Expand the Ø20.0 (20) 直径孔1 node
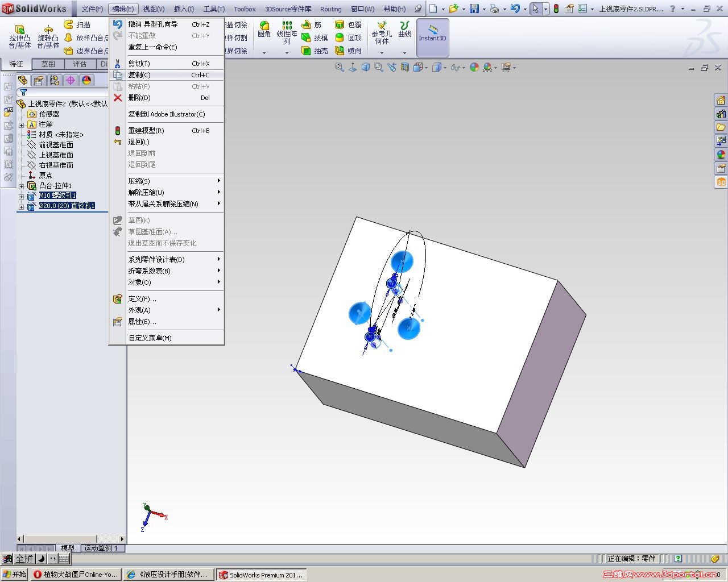Image resolution: width=728 pixels, height=582 pixels. point(22,206)
